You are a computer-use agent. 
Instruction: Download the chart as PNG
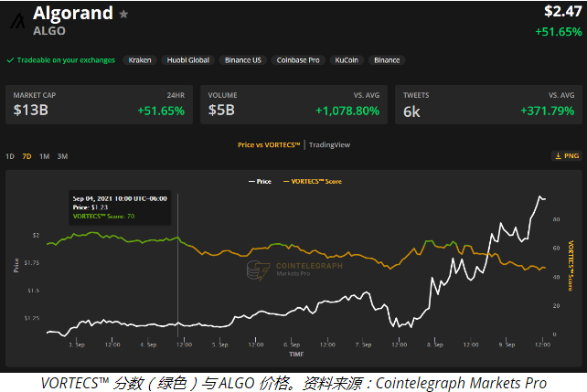tap(567, 156)
